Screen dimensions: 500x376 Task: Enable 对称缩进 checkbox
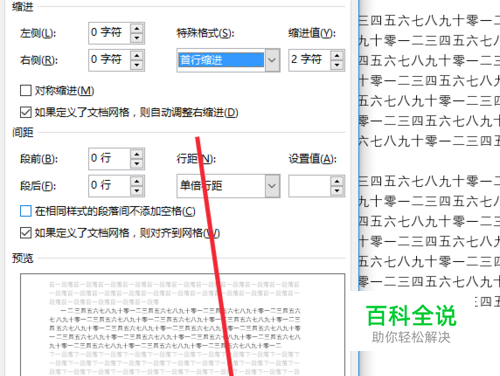click(x=26, y=90)
